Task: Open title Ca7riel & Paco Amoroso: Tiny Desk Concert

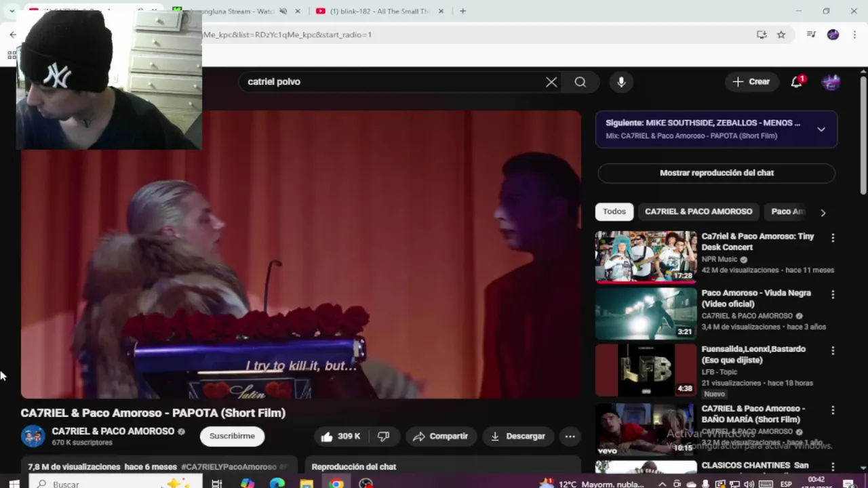Action: [x=757, y=242]
